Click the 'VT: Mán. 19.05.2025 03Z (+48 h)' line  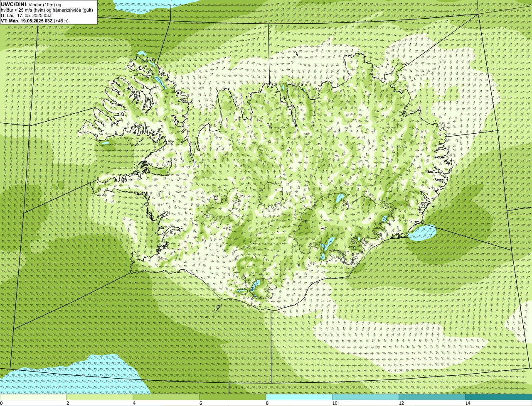click(x=34, y=21)
